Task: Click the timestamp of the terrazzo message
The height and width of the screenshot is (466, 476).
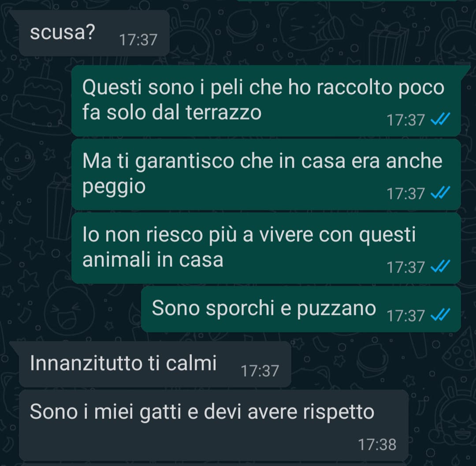Action: (405, 120)
